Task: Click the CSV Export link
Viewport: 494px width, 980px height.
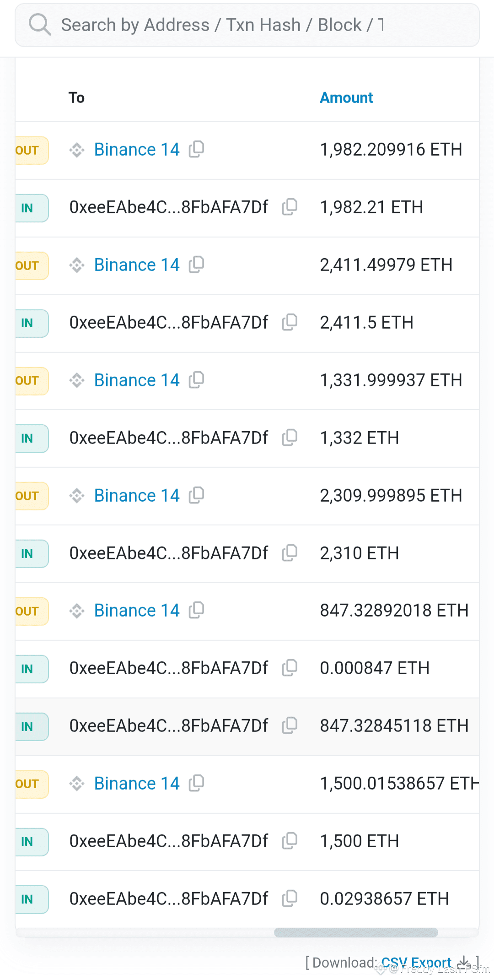Action: (416, 963)
